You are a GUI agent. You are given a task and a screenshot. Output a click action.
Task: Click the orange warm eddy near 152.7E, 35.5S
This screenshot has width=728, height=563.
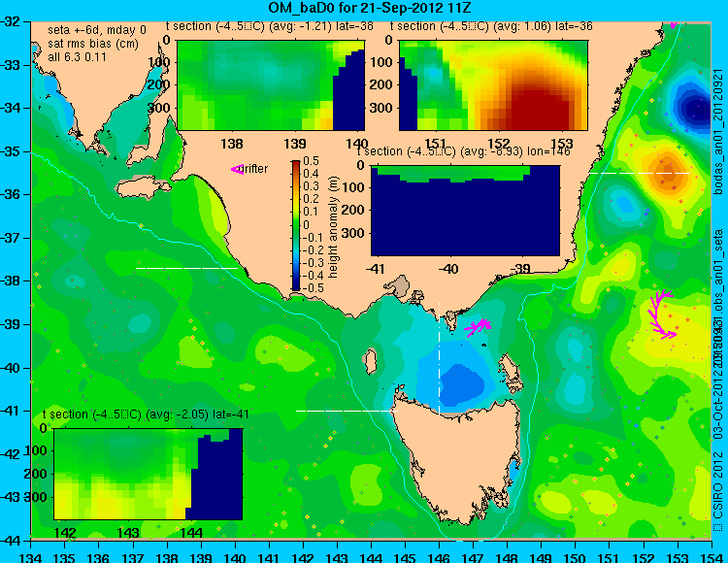pos(668,174)
